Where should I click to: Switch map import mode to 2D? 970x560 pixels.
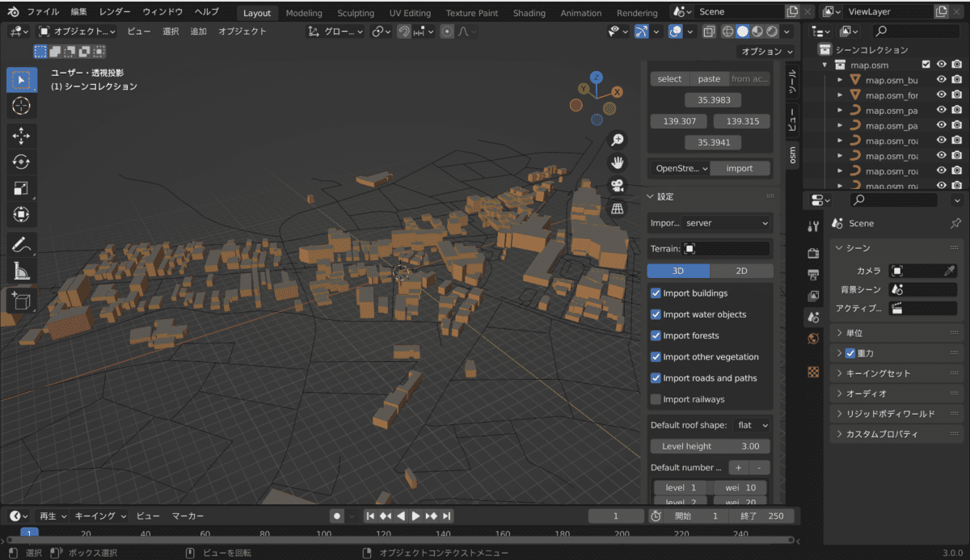[x=741, y=270]
